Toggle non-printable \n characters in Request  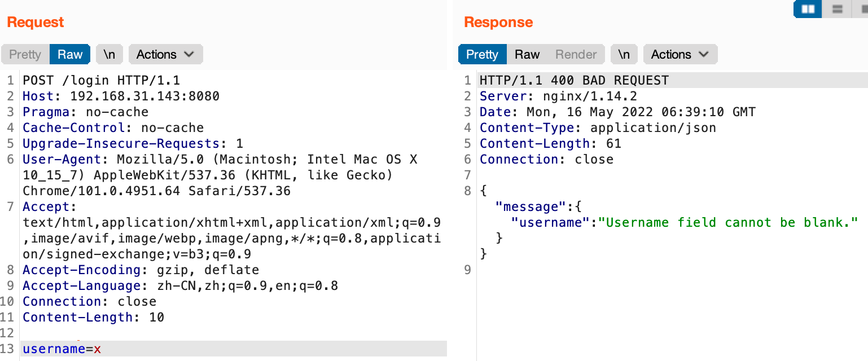pos(109,54)
